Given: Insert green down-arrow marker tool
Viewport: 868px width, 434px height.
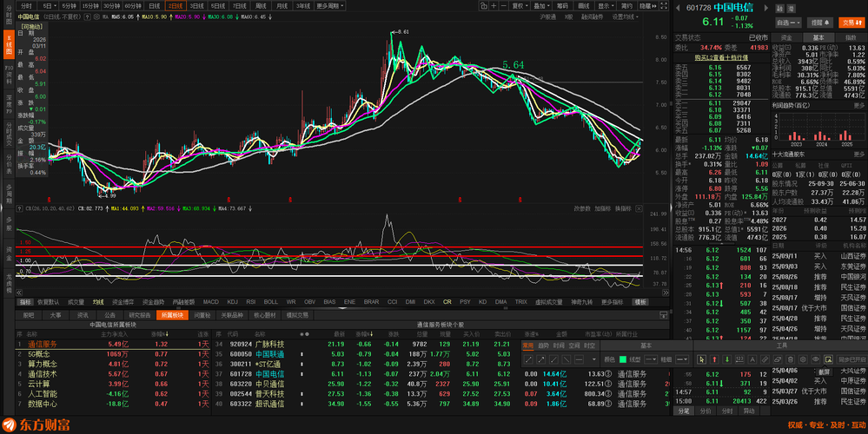Looking at the screenshot, I should (x=727, y=359).
